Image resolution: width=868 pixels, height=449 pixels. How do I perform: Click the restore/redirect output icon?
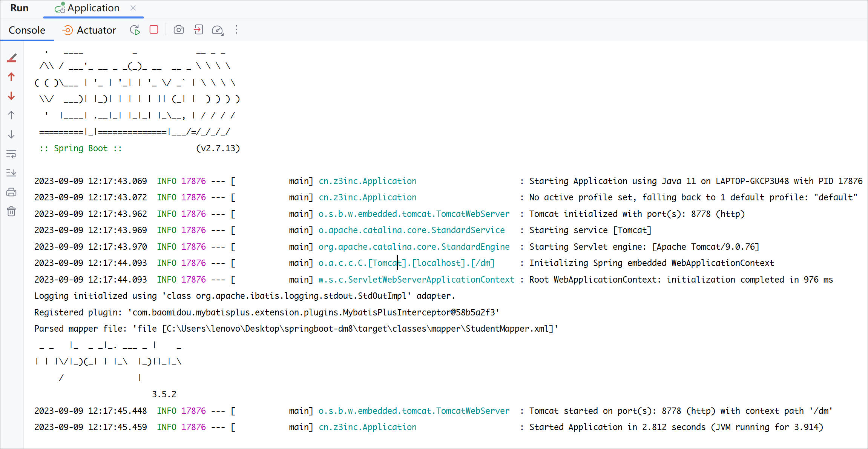pyautogui.click(x=199, y=30)
